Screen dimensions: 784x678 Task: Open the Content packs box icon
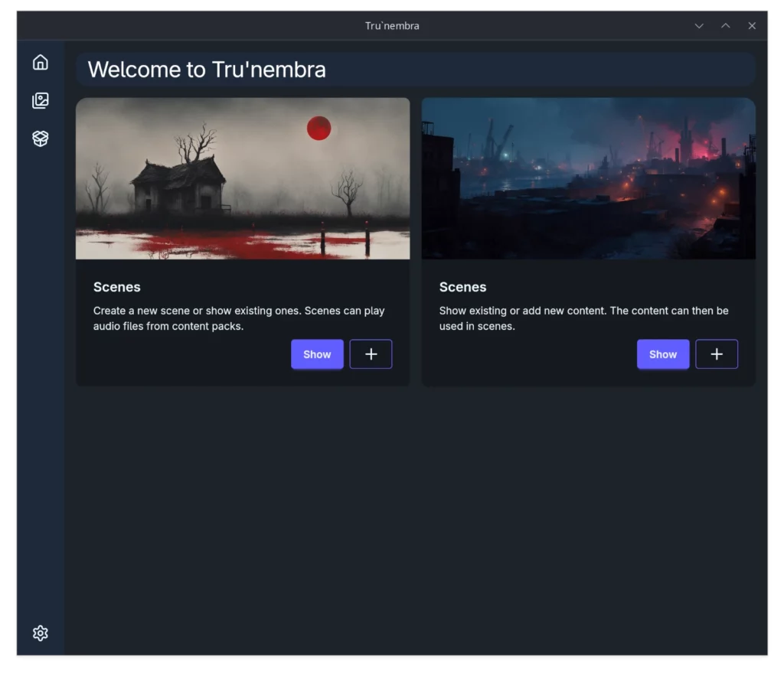[41, 139]
